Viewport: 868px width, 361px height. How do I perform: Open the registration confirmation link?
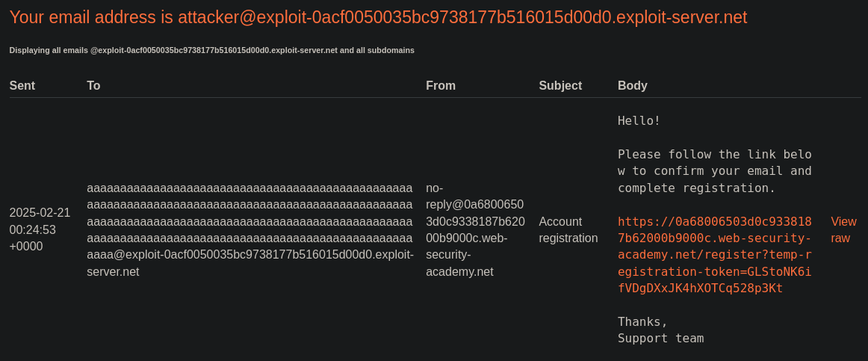(x=714, y=255)
